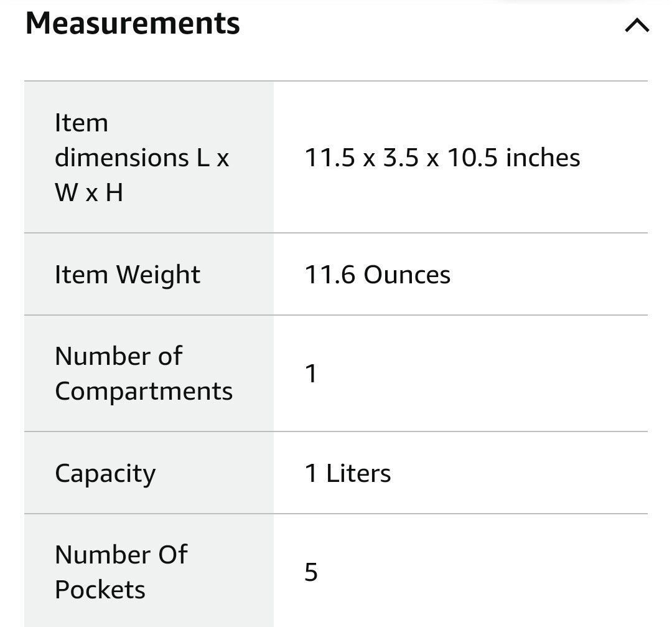Select the compartments value 1
This screenshot has width=672, height=627.
tap(310, 374)
